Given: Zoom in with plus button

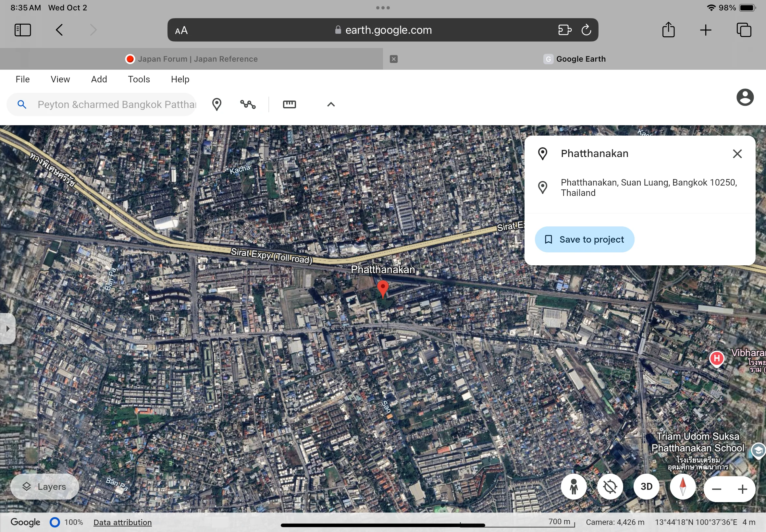Looking at the screenshot, I should click(742, 489).
